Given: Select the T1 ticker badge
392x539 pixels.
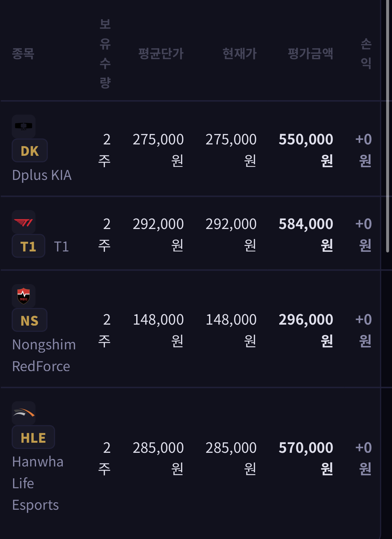Looking at the screenshot, I should coord(28,246).
